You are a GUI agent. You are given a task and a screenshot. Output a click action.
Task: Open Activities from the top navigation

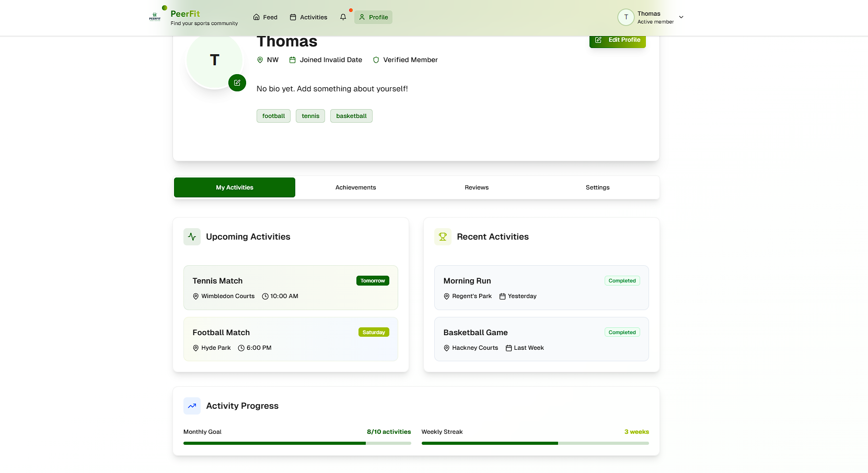(x=308, y=17)
